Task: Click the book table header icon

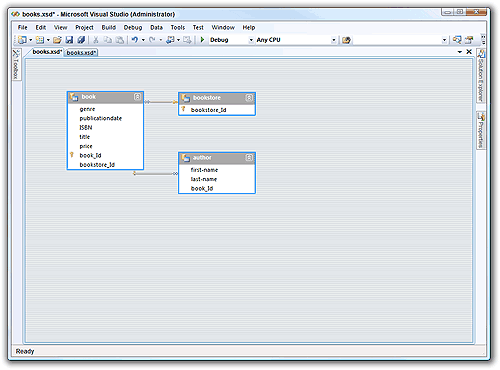Action: click(74, 97)
